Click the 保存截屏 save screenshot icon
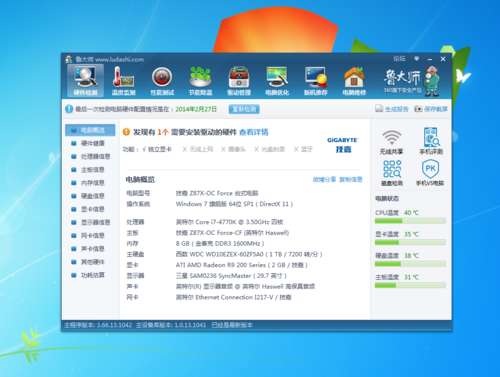This screenshot has height=377, width=500. (418, 109)
